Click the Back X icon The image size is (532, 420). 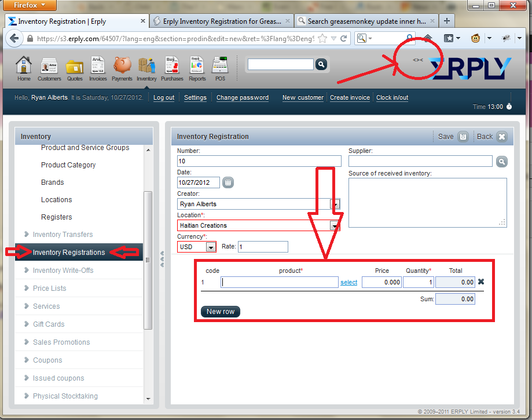click(502, 137)
